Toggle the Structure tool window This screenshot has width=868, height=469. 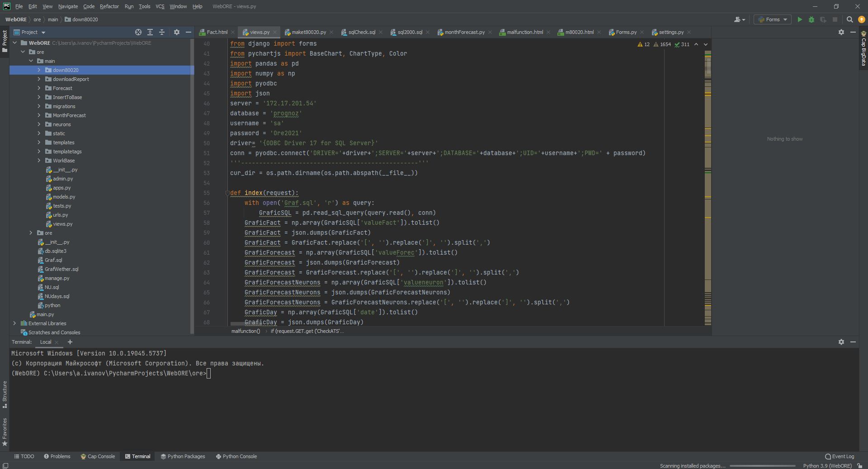click(5, 393)
